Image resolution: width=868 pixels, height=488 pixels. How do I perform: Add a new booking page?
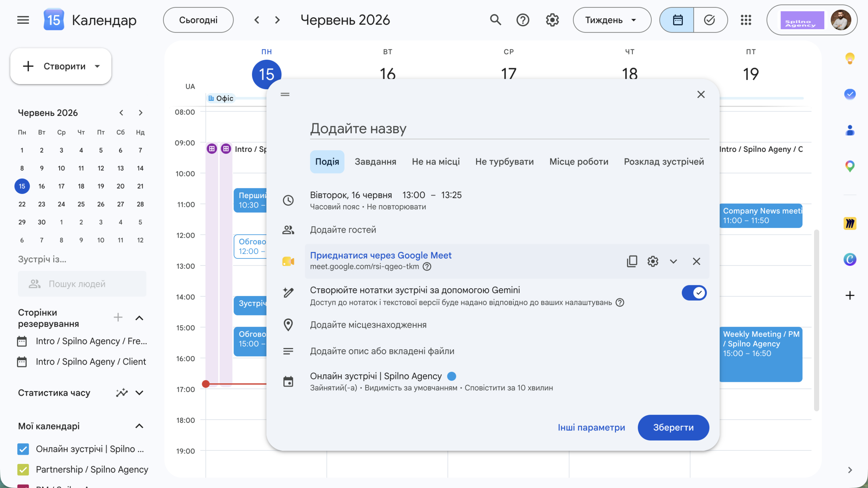118,317
